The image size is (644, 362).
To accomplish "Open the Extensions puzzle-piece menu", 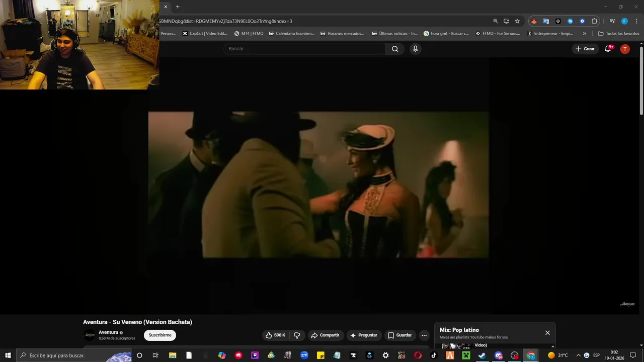I will tap(594, 21).
